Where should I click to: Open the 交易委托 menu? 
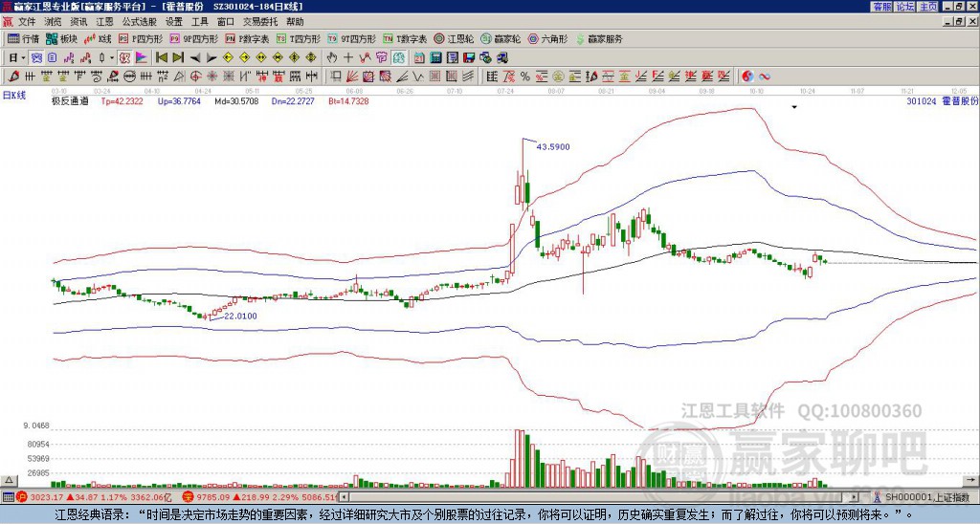click(260, 22)
